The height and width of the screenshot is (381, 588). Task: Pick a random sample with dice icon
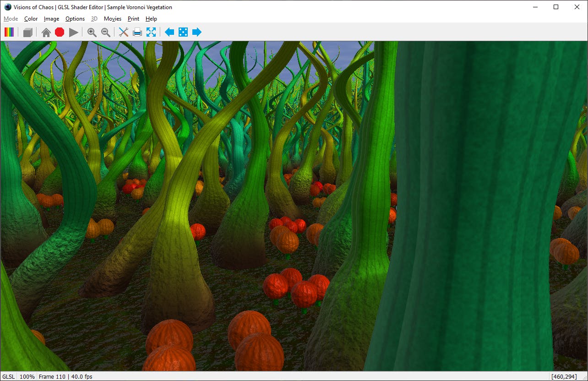[183, 32]
